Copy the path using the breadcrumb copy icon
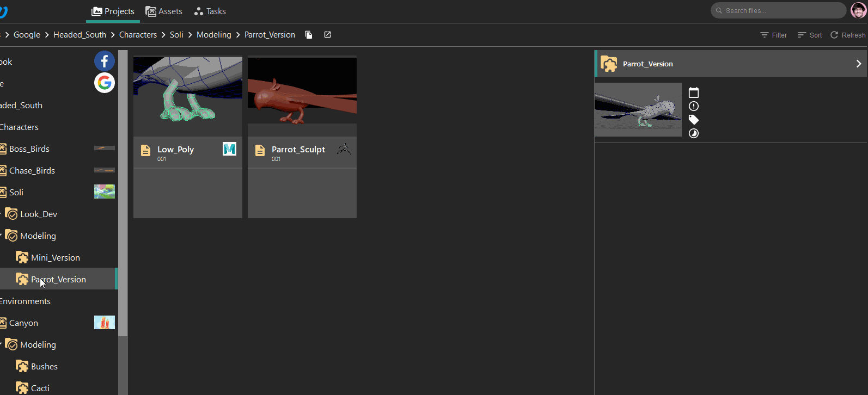868x395 pixels. coord(309,35)
